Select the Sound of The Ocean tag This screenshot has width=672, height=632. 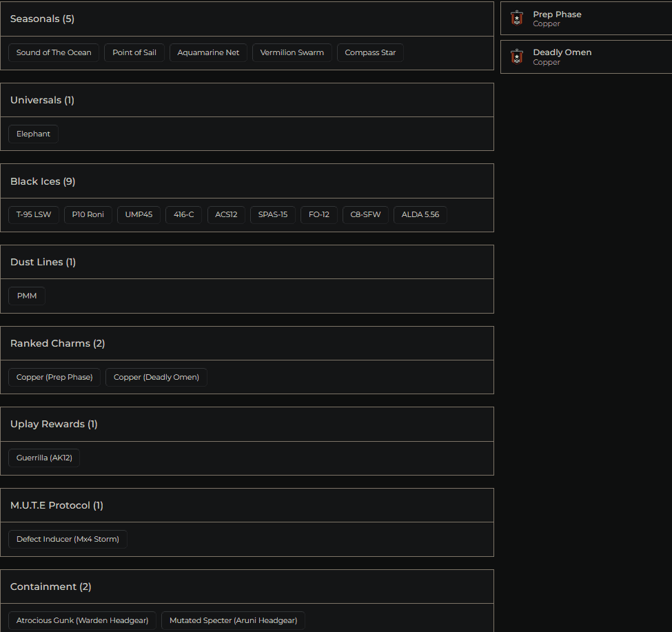click(54, 53)
